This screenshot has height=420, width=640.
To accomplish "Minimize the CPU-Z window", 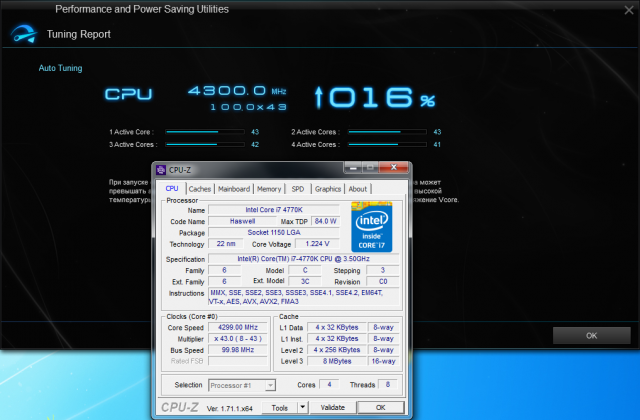I will (353, 167).
